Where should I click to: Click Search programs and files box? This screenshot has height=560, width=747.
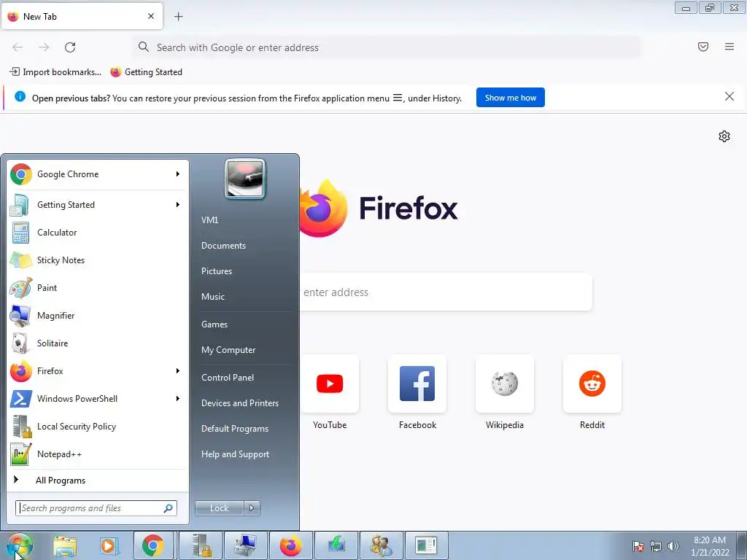pos(96,508)
